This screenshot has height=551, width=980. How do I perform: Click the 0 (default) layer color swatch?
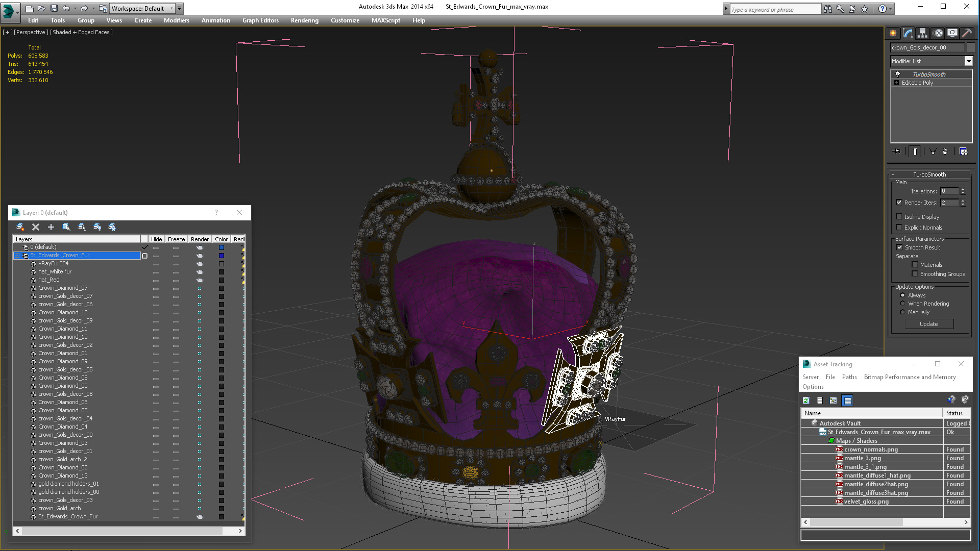point(222,247)
